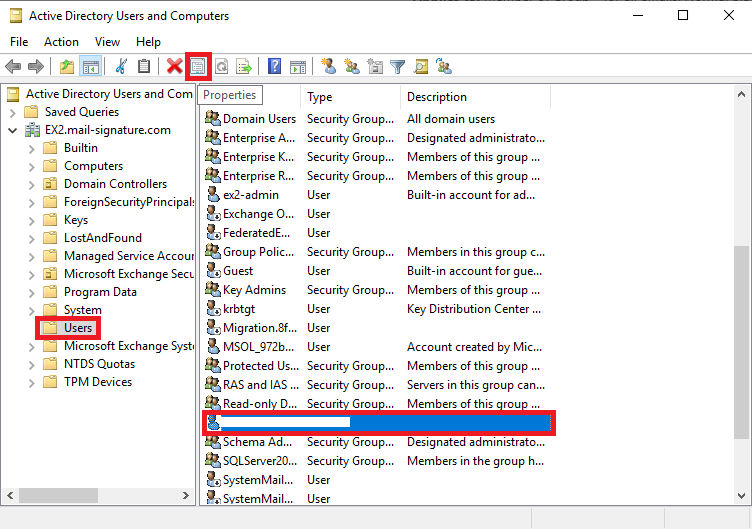This screenshot has height=529, width=752.
Task: Click the Filter funnel icon
Action: tap(397, 67)
